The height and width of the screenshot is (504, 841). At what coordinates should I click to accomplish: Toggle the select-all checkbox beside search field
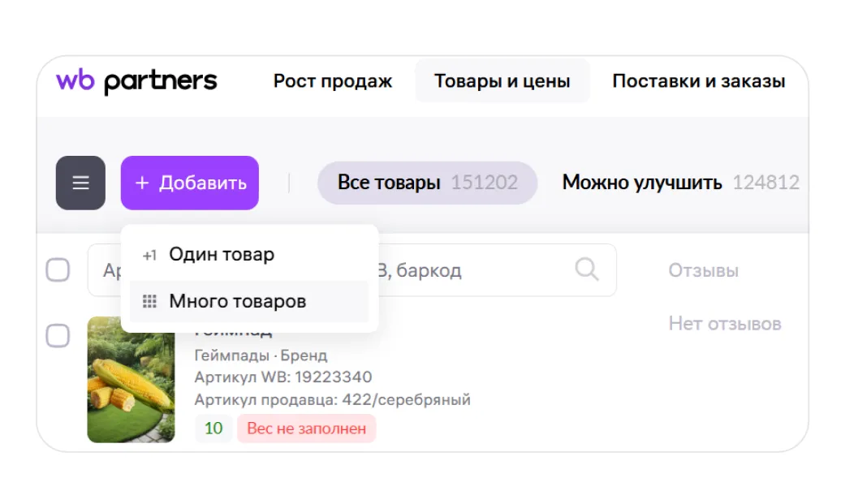click(x=58, y=269)
